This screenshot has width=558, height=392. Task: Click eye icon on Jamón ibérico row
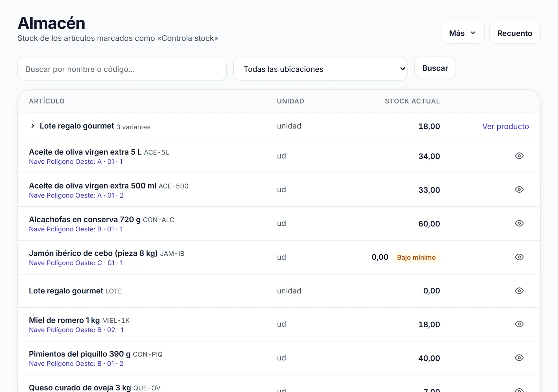[x=519, y=257]
